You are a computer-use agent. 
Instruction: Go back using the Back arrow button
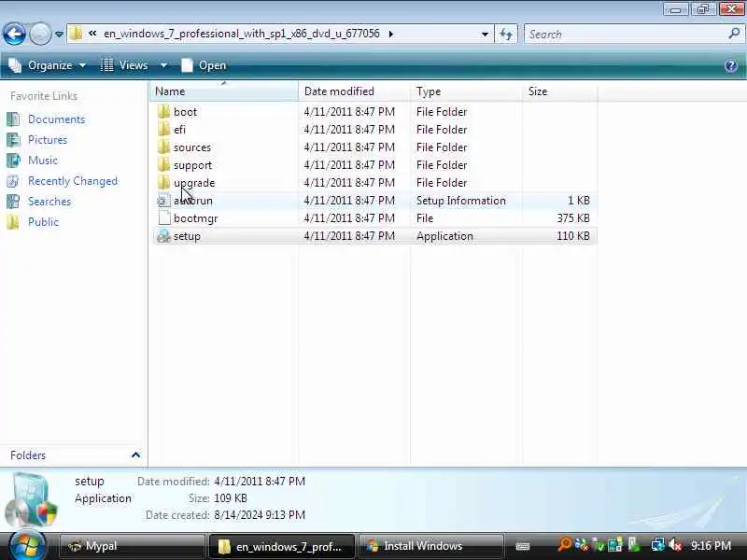pos(14,34)
